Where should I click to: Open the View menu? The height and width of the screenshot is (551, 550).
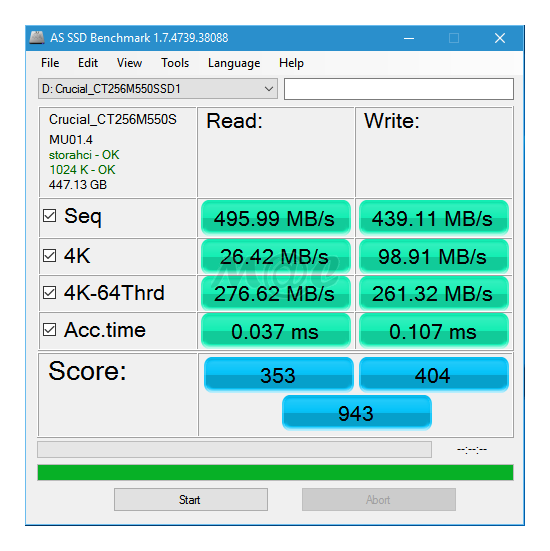129,63
